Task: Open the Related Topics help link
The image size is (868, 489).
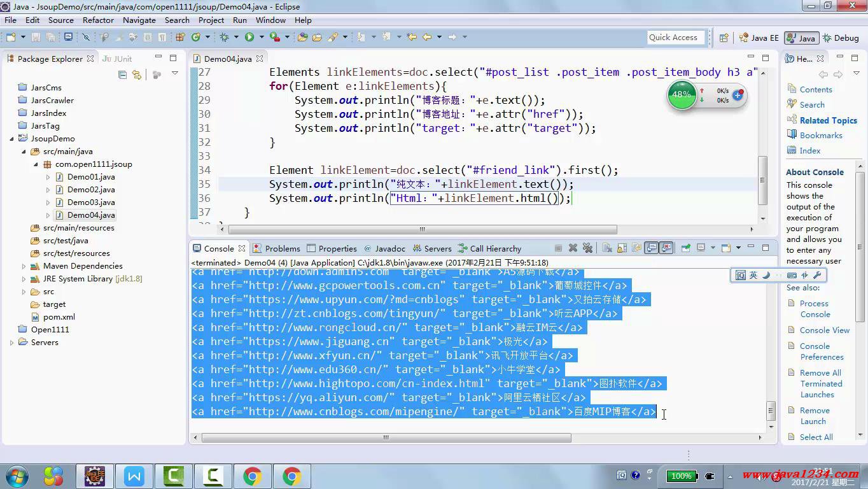Action: pyautogui.click(x=829, y=120)
